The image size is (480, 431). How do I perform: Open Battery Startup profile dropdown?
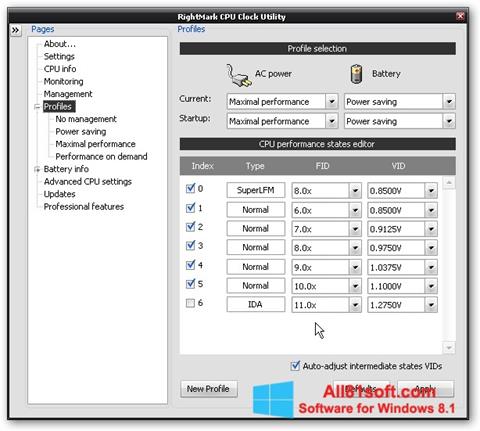point(449,121)
